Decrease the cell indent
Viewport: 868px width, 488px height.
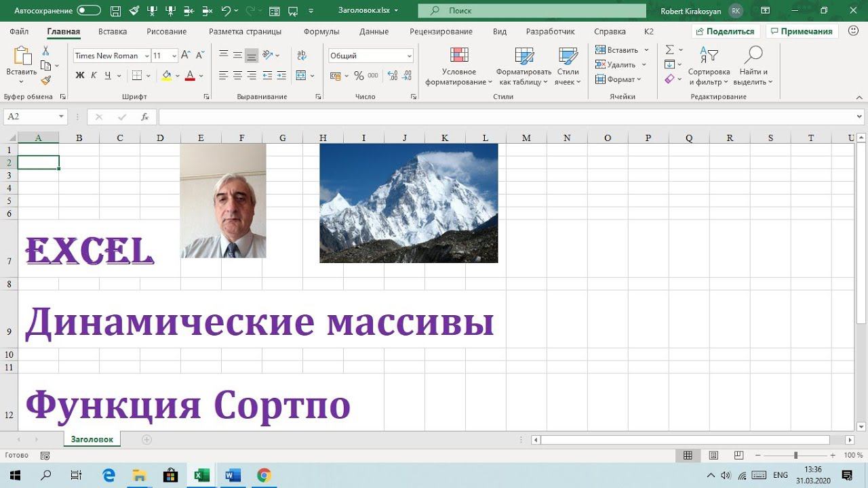click(x=267, y=75)
